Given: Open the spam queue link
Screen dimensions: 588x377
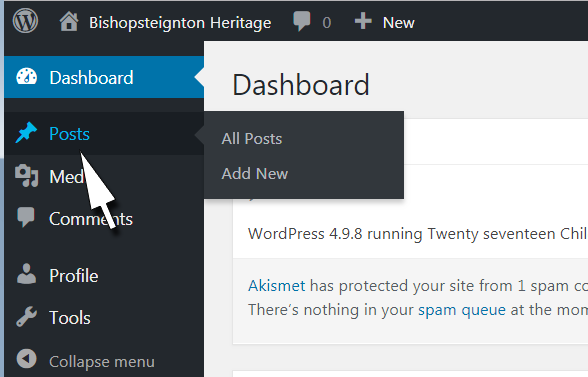Looking at the screenshot, I should [462, 310].
